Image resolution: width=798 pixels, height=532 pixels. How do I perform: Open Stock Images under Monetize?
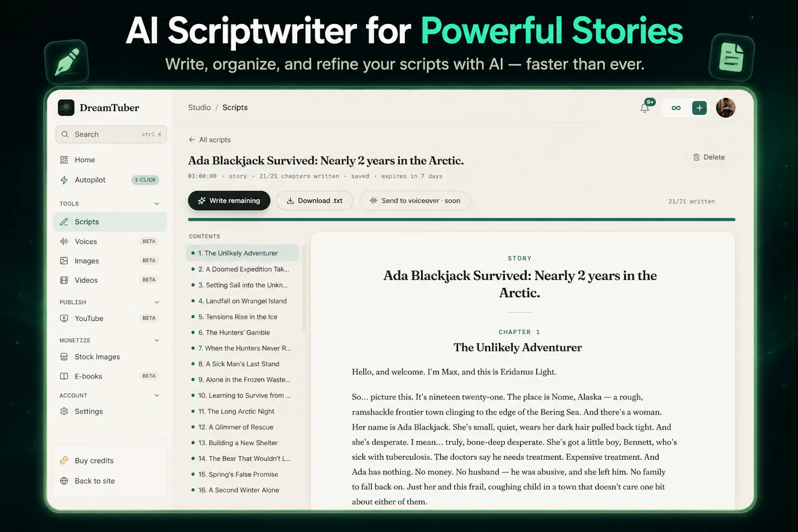click(x=110, y=356)
